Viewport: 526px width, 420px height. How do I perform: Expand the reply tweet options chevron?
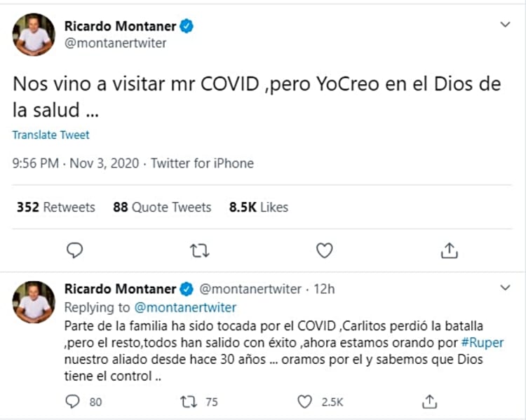[505, 288]
